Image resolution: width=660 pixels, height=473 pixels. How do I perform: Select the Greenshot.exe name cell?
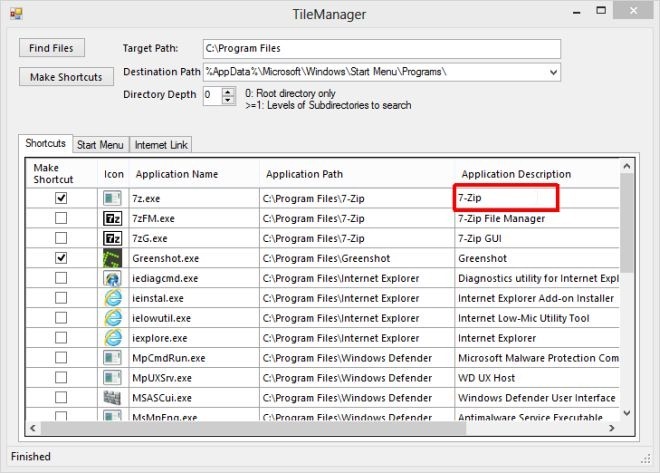pyautogui.click(x=194, y=258)
